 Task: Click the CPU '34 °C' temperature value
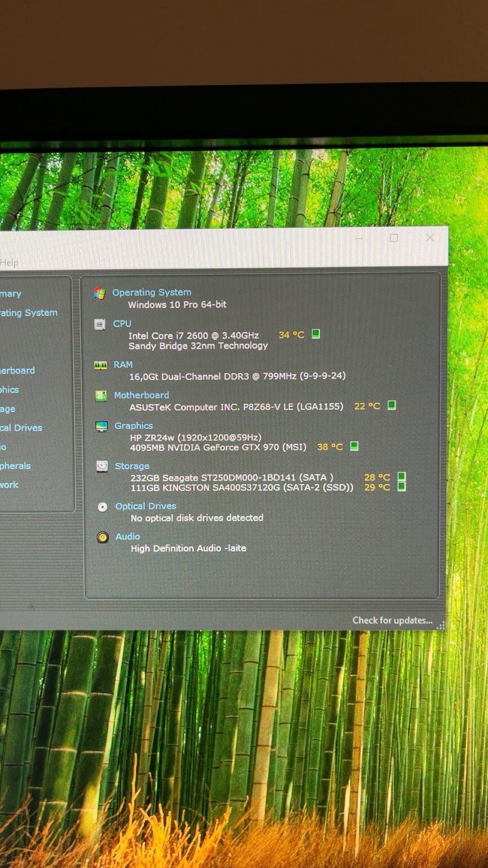(292, 335)
